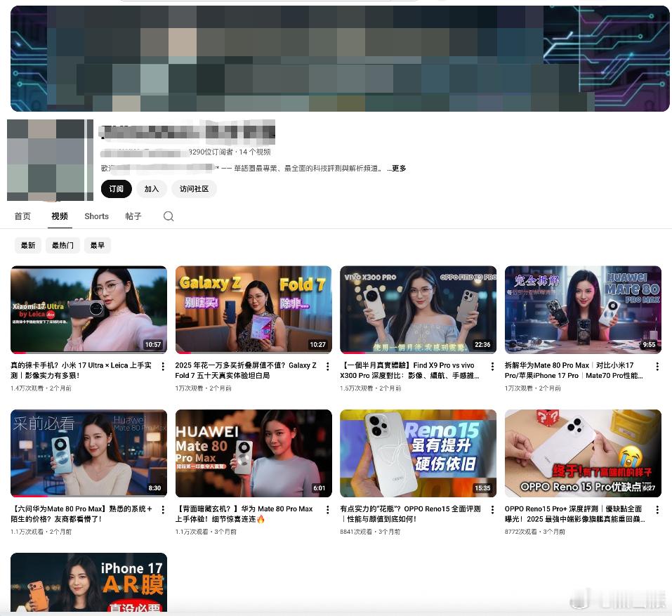The height and width of the screenshot is (616, 672).
Task: Click the 加入 join button
Action: 151,189
